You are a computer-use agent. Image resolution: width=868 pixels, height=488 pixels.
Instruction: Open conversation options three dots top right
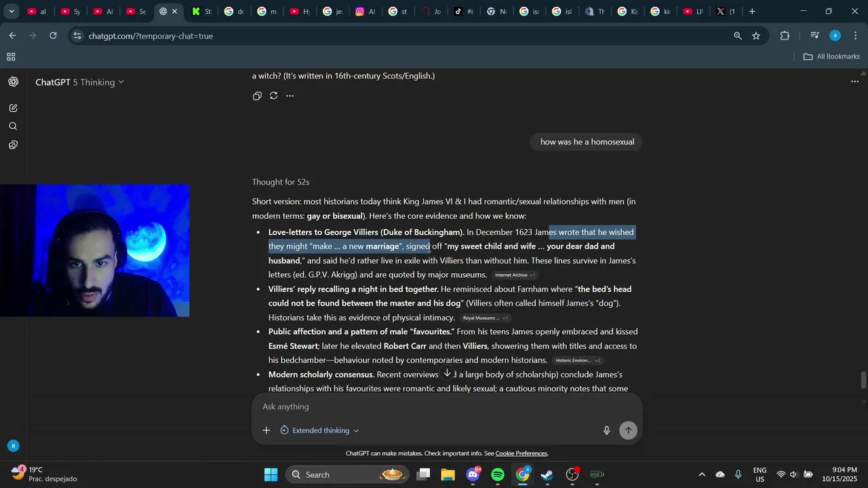pos(854,81)
